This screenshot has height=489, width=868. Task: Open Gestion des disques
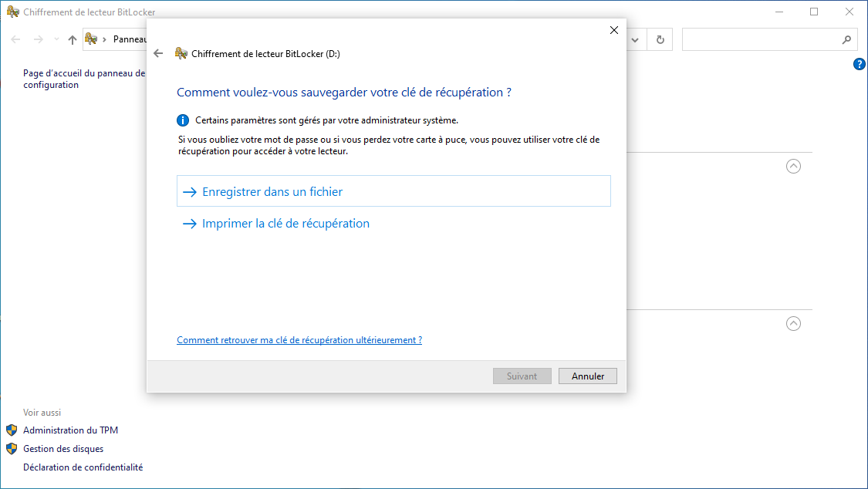click(x=63, y=449)
